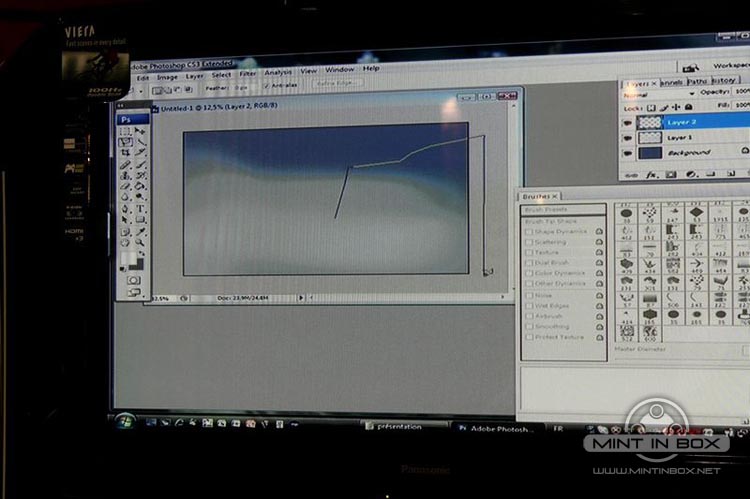Viewport: 750px width, 499px height.
Task: Click the Refine Edge button
Action: [338, 83]
